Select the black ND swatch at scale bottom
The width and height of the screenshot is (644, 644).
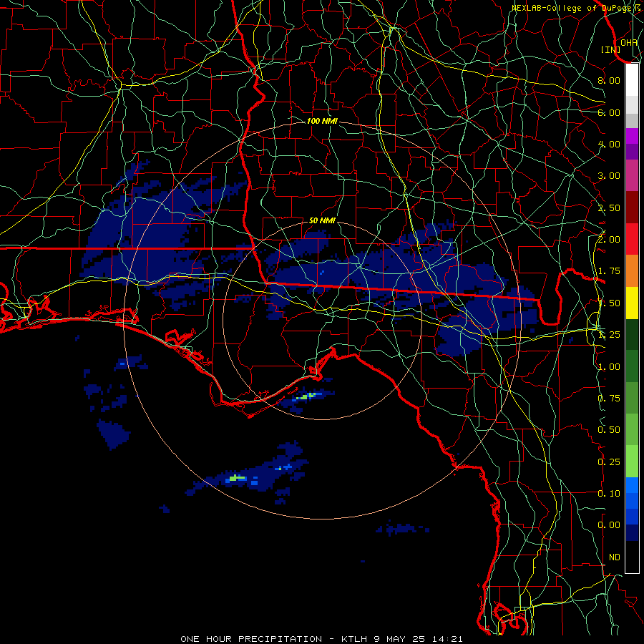click(x=632, y=557)
